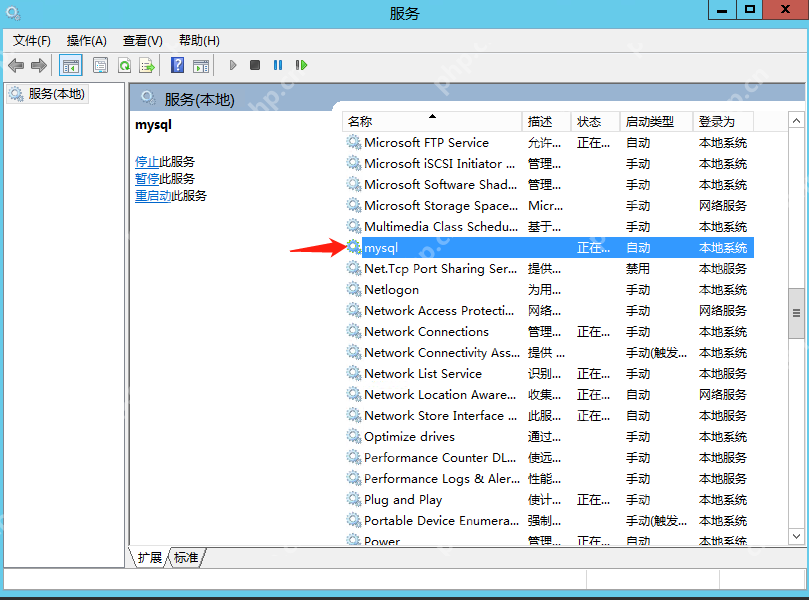Click the Back arrow in the toolbar
Image resolution: width=809 pixels, height=600 pixels.
coord(16,65)
